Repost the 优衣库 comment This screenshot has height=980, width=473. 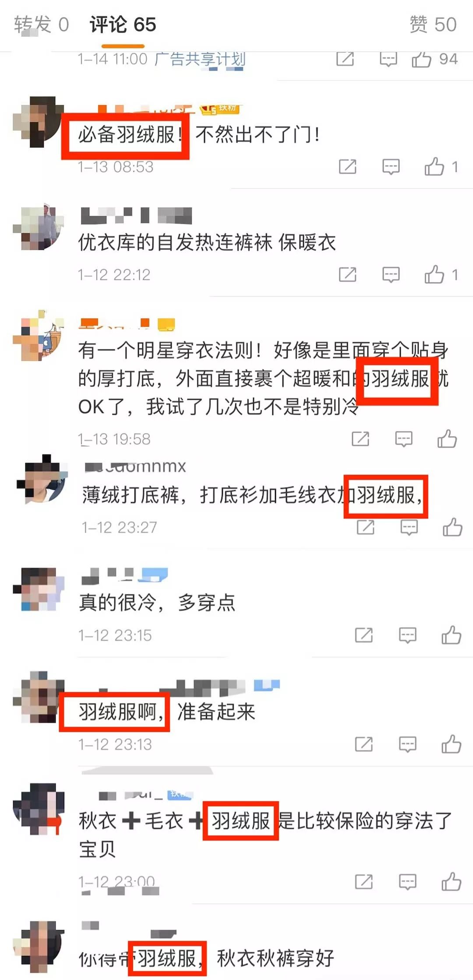[x=347, y=274]
